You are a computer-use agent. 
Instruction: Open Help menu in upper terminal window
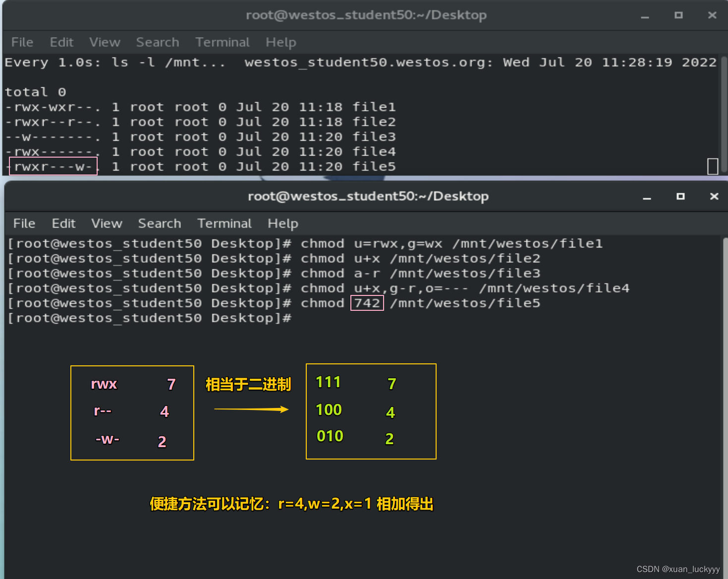tap(280, 42)
